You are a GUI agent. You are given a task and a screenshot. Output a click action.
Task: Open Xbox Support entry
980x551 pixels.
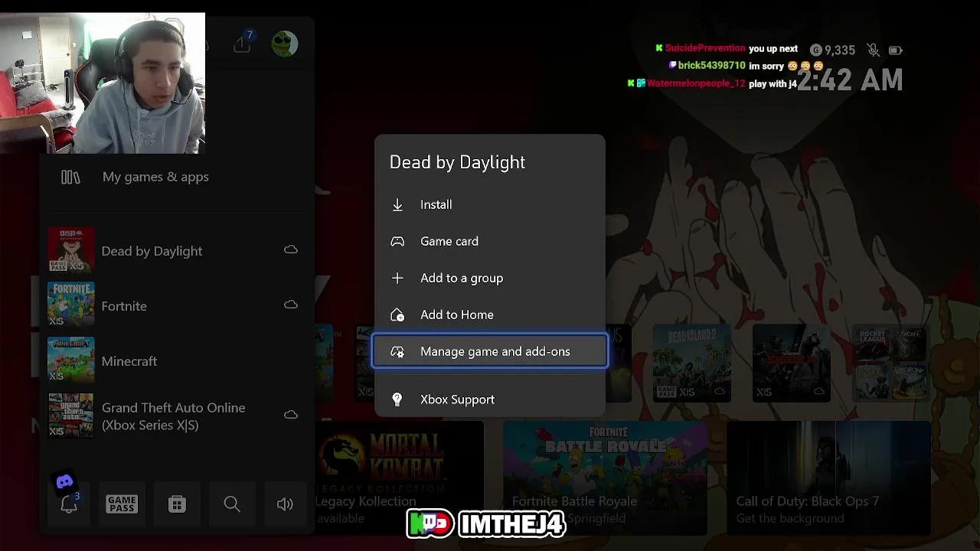490,399
